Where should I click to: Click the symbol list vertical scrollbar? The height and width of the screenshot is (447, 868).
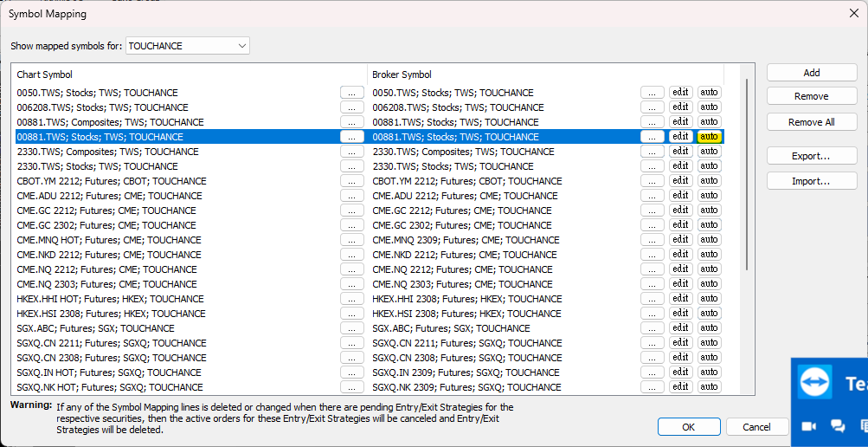[x=747, y=174]
